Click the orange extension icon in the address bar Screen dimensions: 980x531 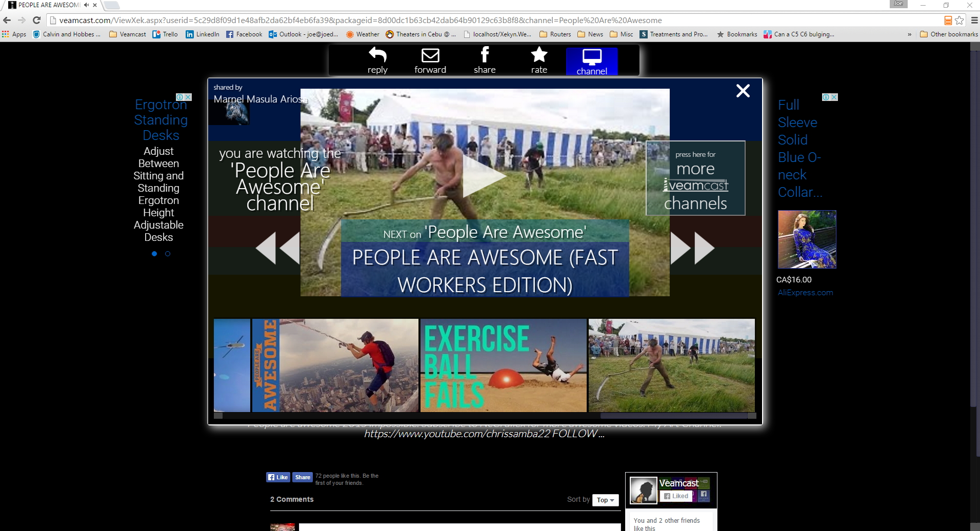click(948, 21)
